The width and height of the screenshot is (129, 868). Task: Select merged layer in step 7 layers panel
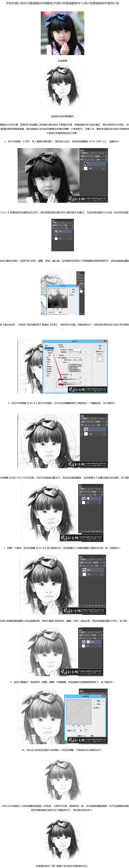tap(92, 570)
